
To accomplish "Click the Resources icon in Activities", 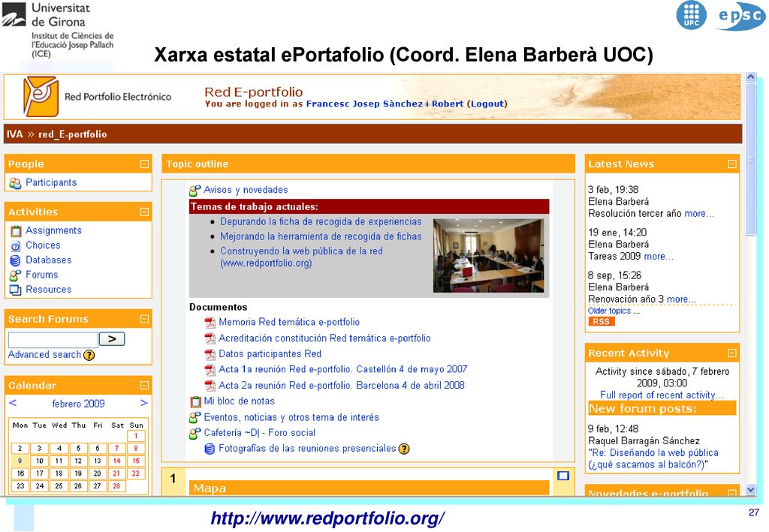I will [16, 290].
